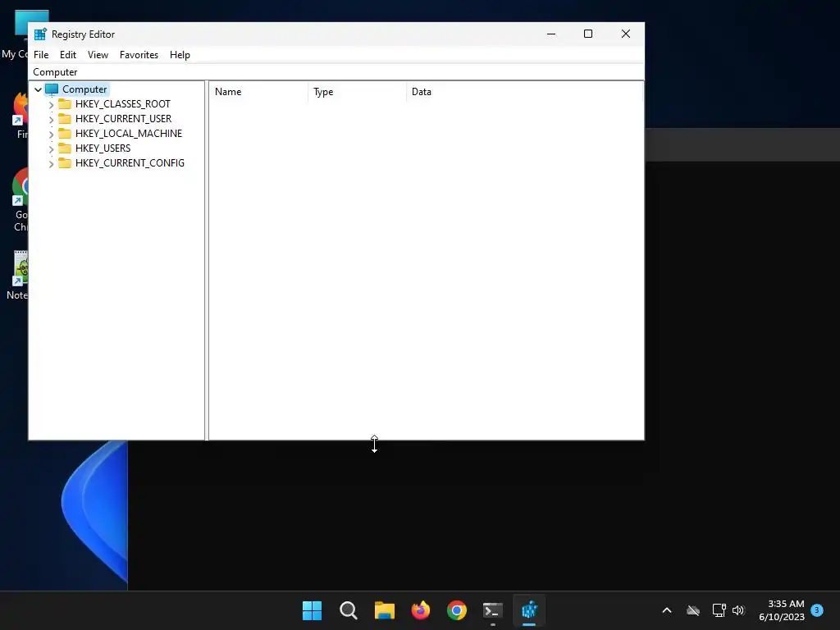Screen dimensions: 840x630
Task: Open the File menu
Action: pyautogui.click(x=41, y=55)
